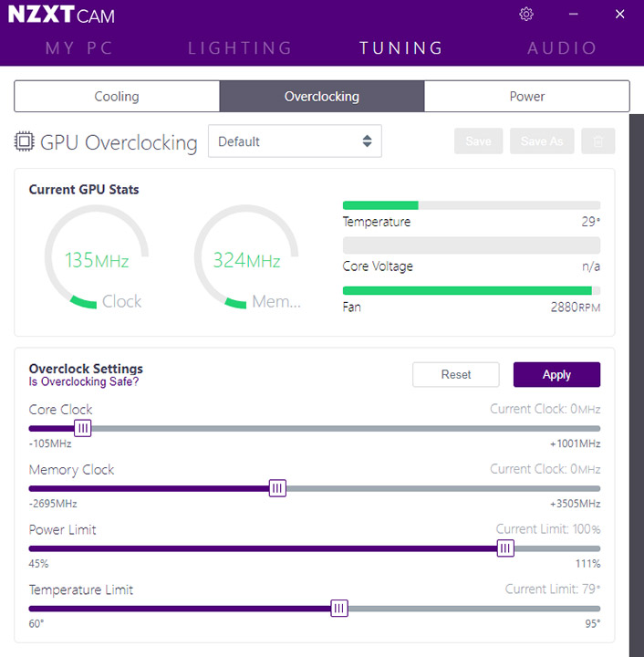
Task: Click the -2695MHz memory minimum label
Action: (53, 504)
